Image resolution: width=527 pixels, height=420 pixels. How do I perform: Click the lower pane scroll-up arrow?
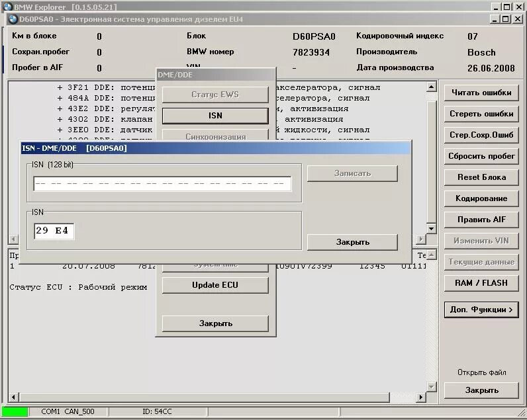(432, 255)
